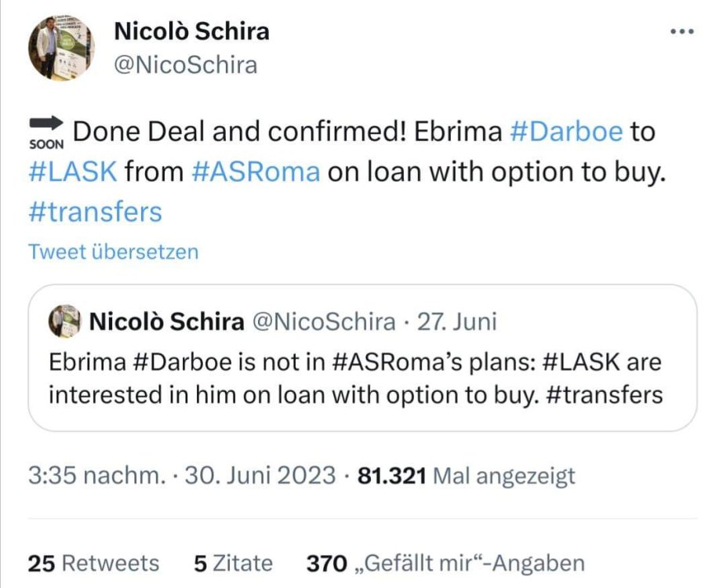The width and height of the screenshot is (723, 588).
Task: Open the quoted tweet by clicking its text
Action: pyautogui.click(x=355, y=379)
